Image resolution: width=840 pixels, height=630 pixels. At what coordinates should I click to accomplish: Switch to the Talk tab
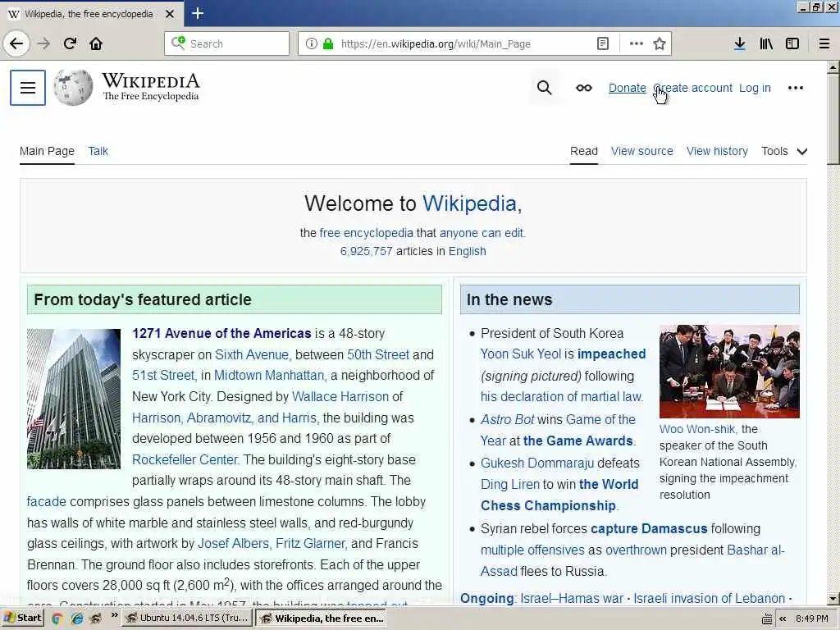pyautogui.click(x=98, y=151)
